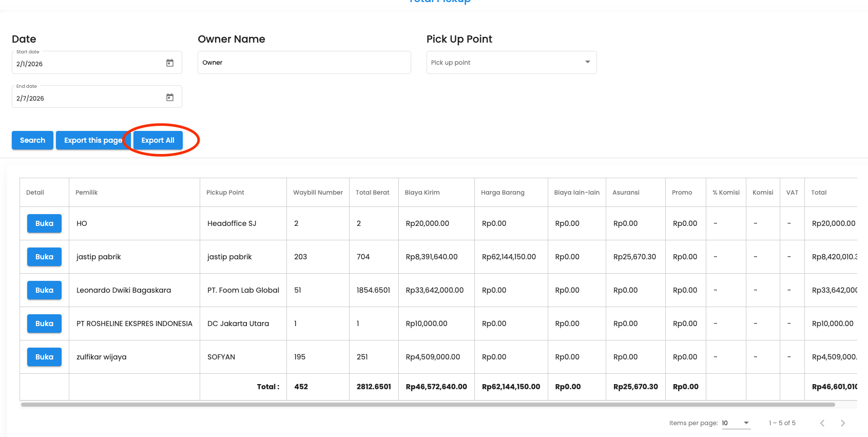Image resolution: width=868 pixels, height=437 pixels.
Task: Go to next page of results
Action: [842, 423]
